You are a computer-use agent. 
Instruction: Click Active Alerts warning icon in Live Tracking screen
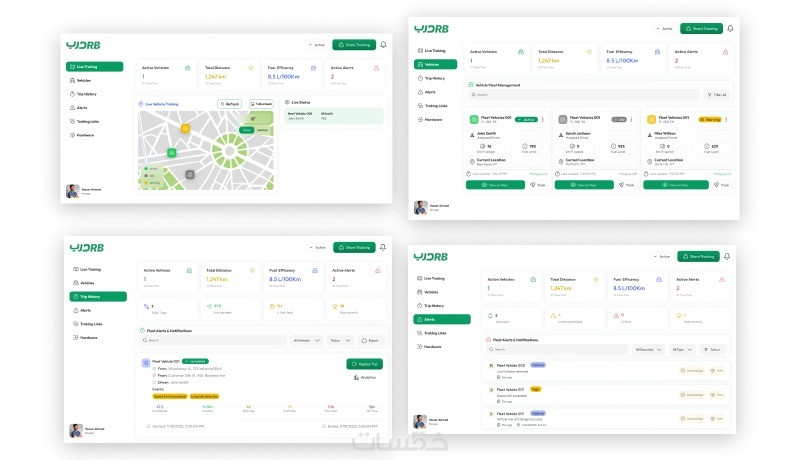click(377, 68)
